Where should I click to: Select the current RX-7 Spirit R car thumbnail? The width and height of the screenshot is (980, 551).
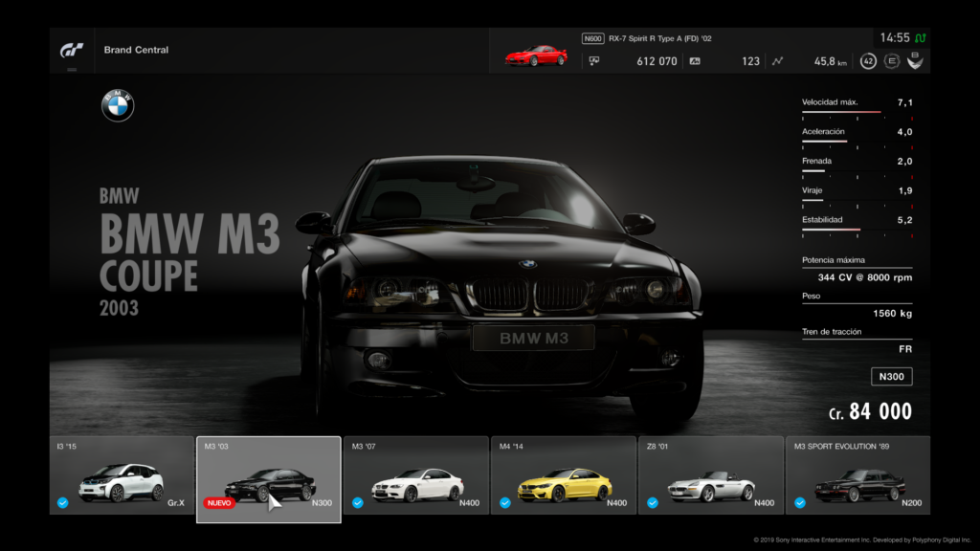coord(536,55)
